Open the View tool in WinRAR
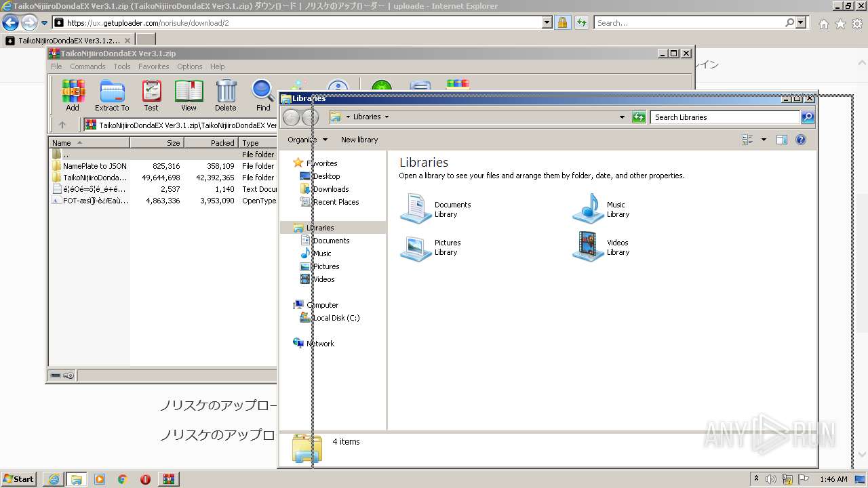 coord(189,95)
